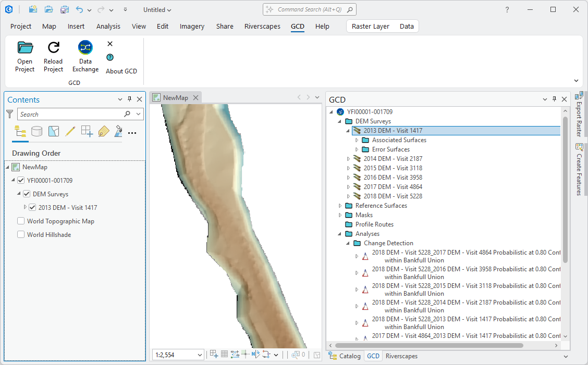Expand the Reference Surfaces folder
Image resolution: width=588 pixels, height=365 pixels.
click(340, 206)
